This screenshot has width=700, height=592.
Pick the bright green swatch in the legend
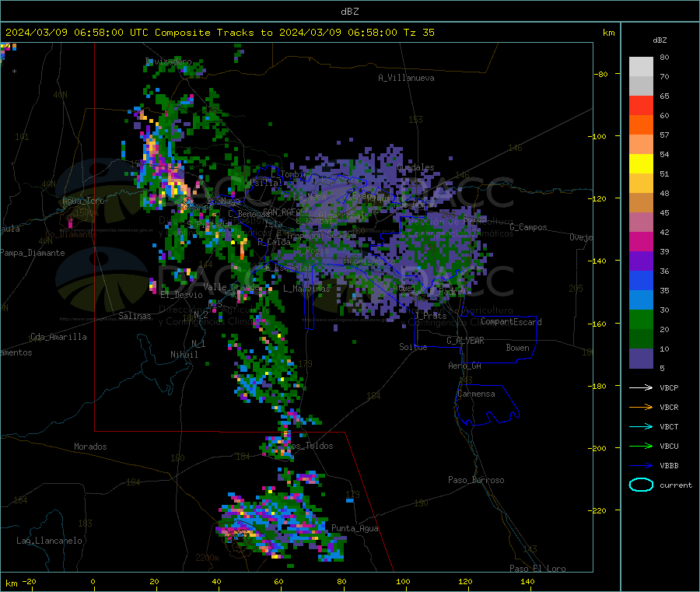click(x=641, y=319)
